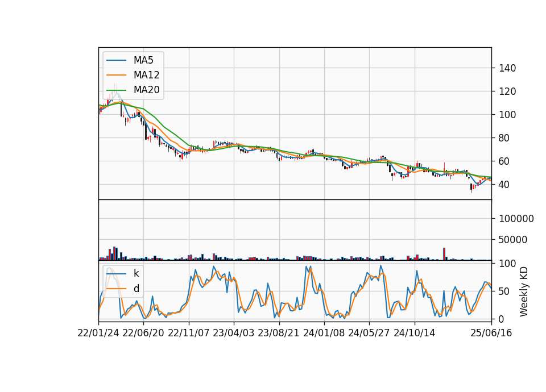Click the 50 tick on KD axis

pyautogui.click(x=504, y=291)
